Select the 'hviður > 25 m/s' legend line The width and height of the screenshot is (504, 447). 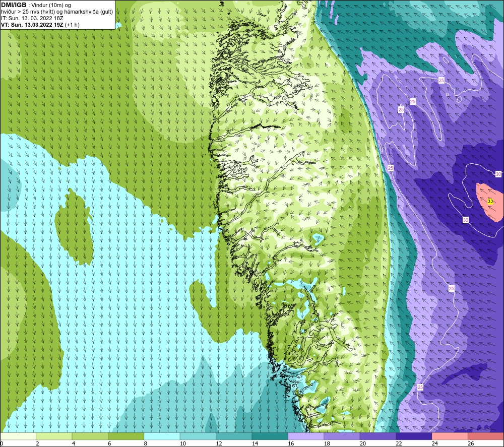57,12
